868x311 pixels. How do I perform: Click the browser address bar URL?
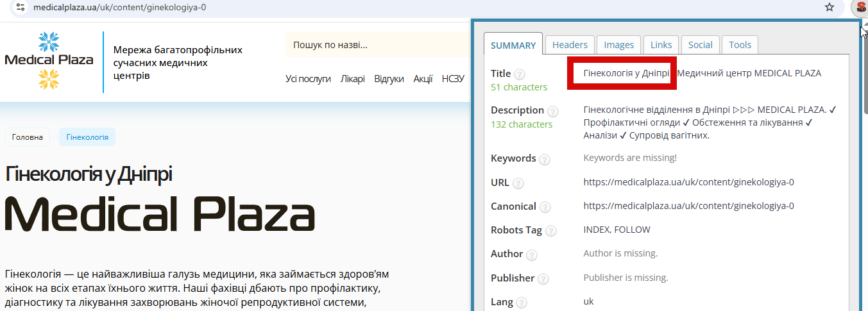click(119, 7)
